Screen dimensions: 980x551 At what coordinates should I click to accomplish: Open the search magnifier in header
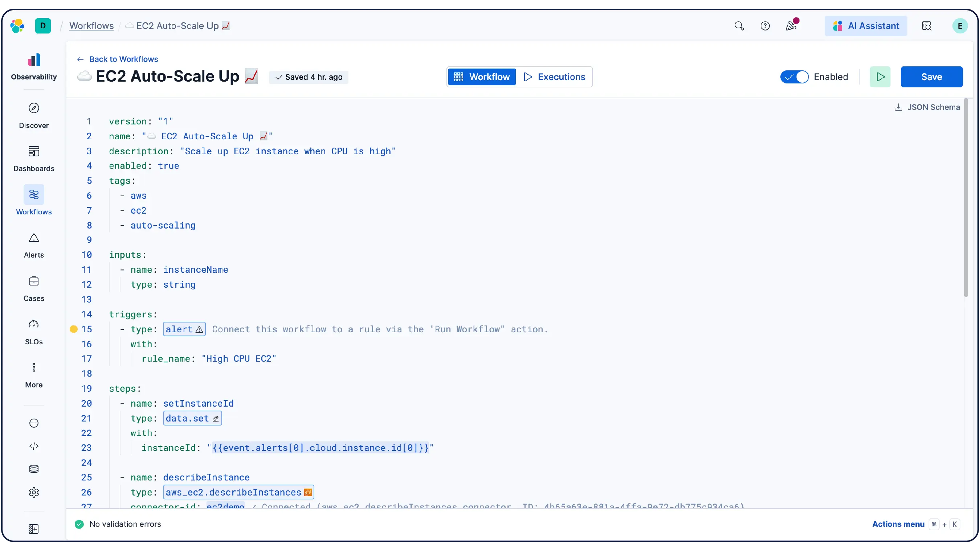[x=739, y=26]
